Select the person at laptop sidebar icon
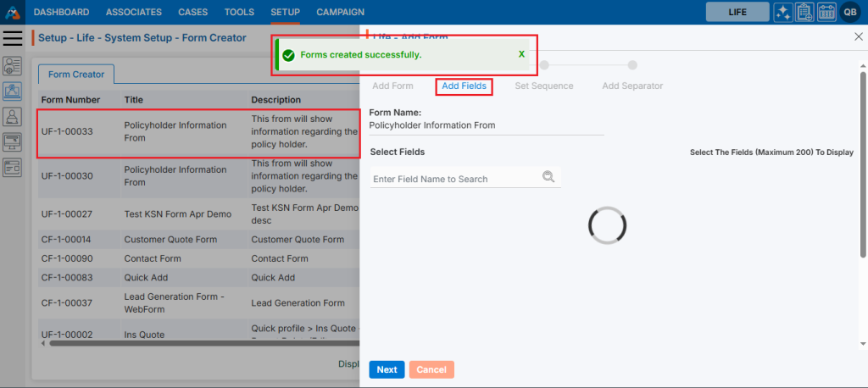Screen dimensions: 868x388 pos(13,116)
